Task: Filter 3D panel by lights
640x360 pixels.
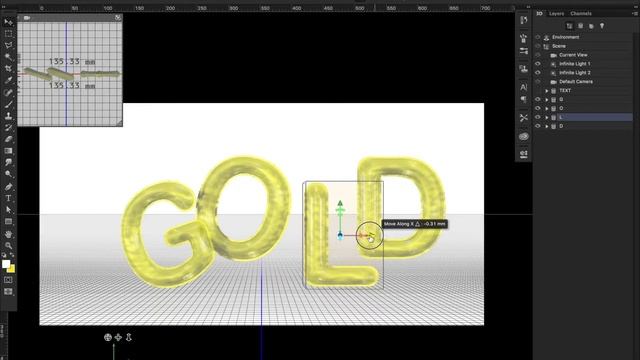Action: coord(602,26)
